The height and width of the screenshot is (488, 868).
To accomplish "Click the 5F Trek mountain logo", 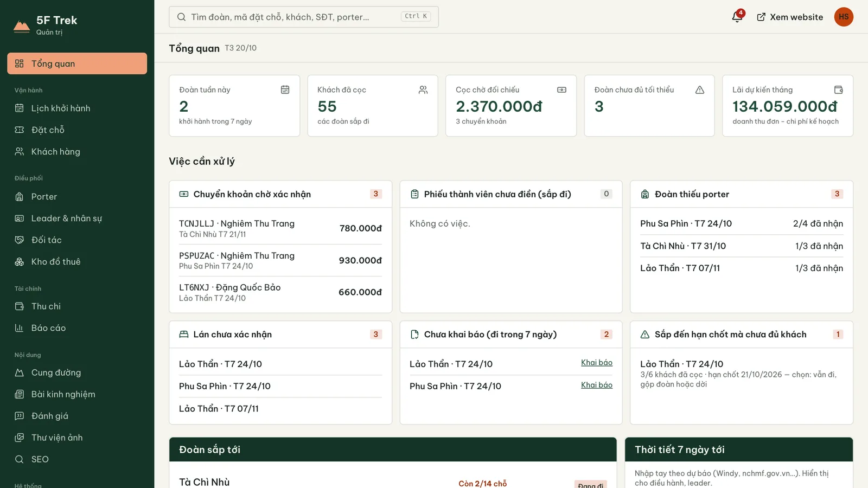I will tap(22, 26).
